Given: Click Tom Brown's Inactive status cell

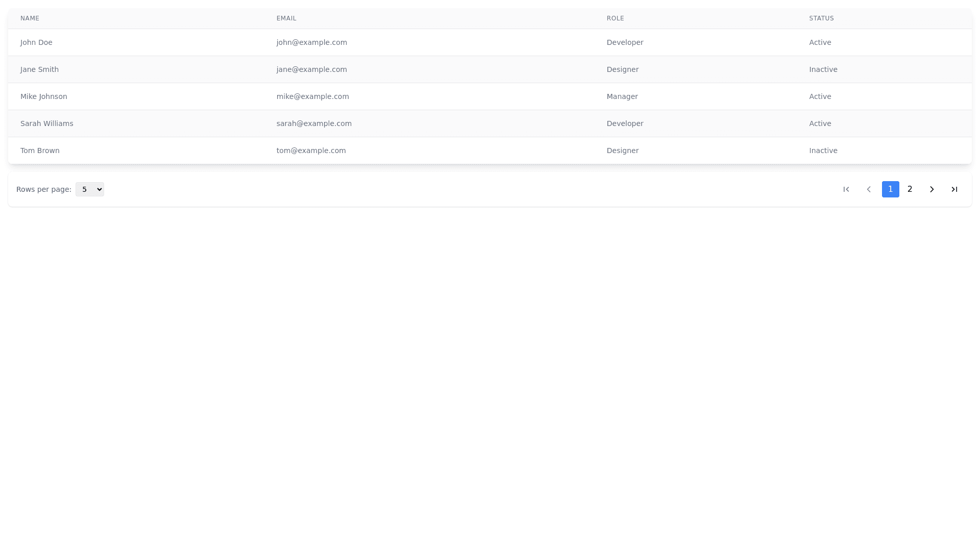Looking at the screenshot, I should click(x=823, y=151).
